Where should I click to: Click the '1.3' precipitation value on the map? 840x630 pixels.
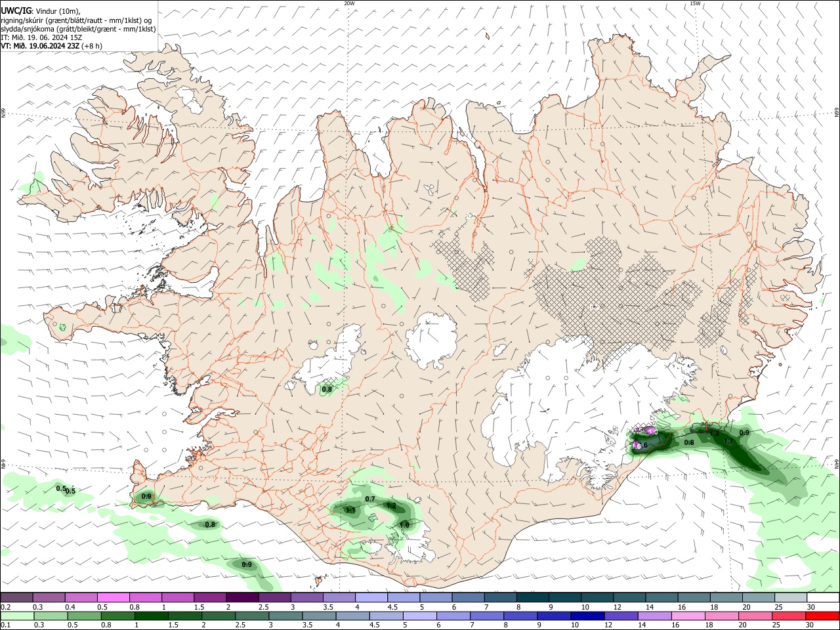pyautogui.click(x=715, y=433)
